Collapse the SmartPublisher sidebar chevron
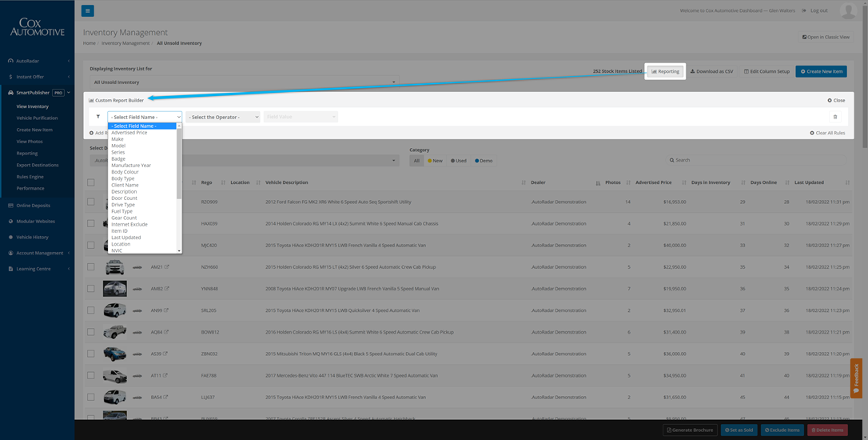The width and height of the screenshot is (868, 440). pos(69,93)
